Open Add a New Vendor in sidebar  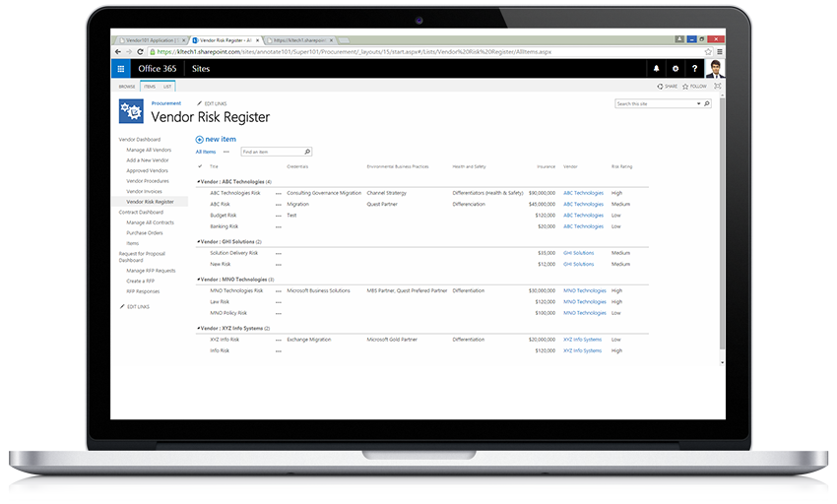click(x=148, y=160)
